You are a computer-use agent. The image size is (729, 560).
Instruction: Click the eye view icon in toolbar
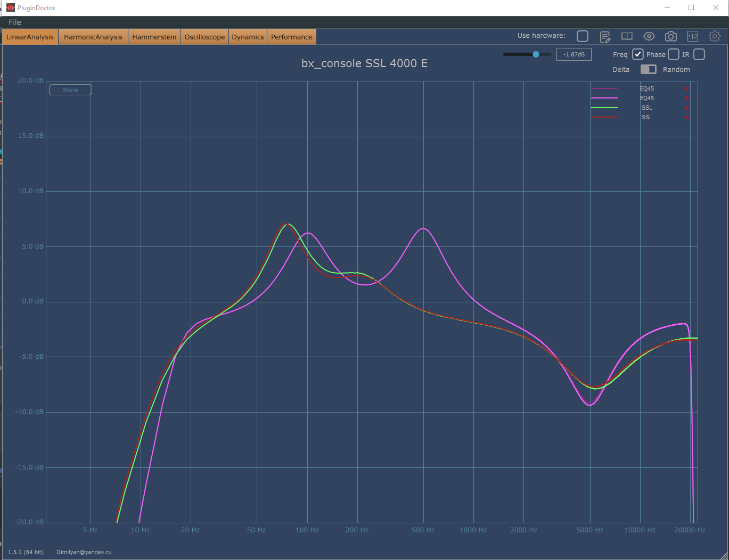[649, 36]
